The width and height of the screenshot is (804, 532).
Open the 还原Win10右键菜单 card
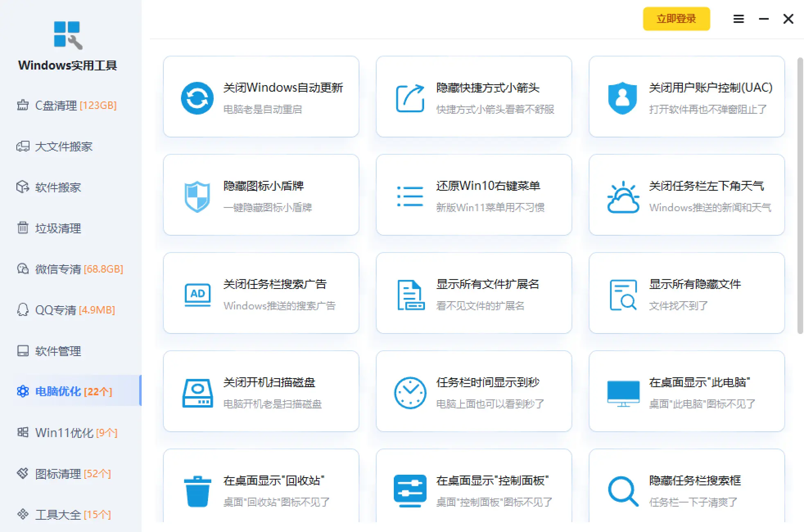pos(474,195)
